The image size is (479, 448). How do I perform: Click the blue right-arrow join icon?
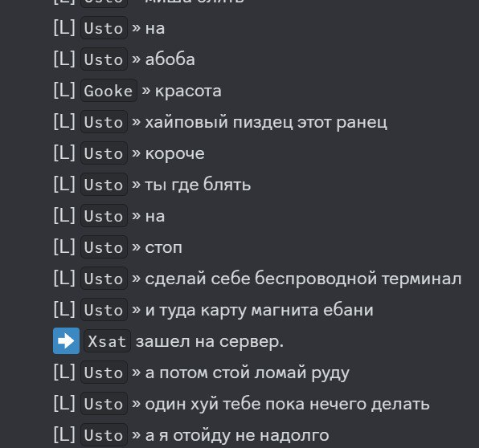[x=66, y=341]
